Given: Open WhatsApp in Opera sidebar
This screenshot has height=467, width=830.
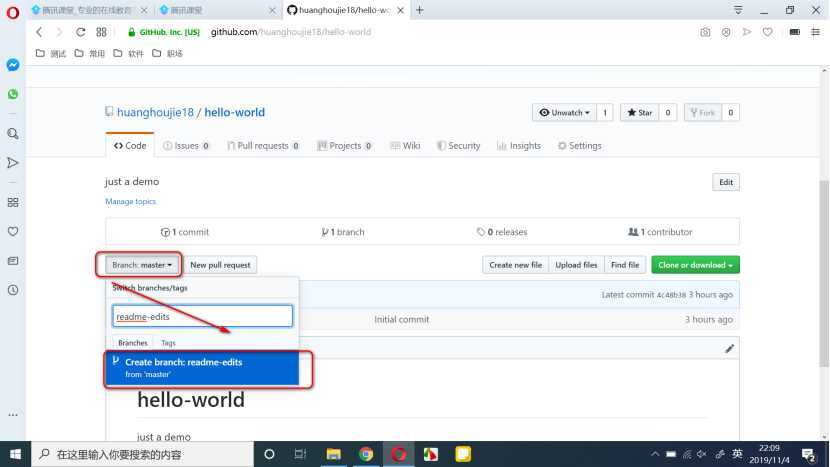Looking at the screenshot, I should tap(13, 94).
